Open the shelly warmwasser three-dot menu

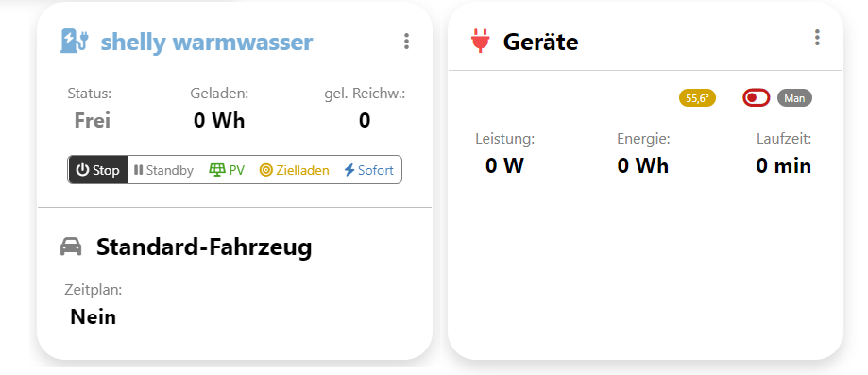pos(406,41)
